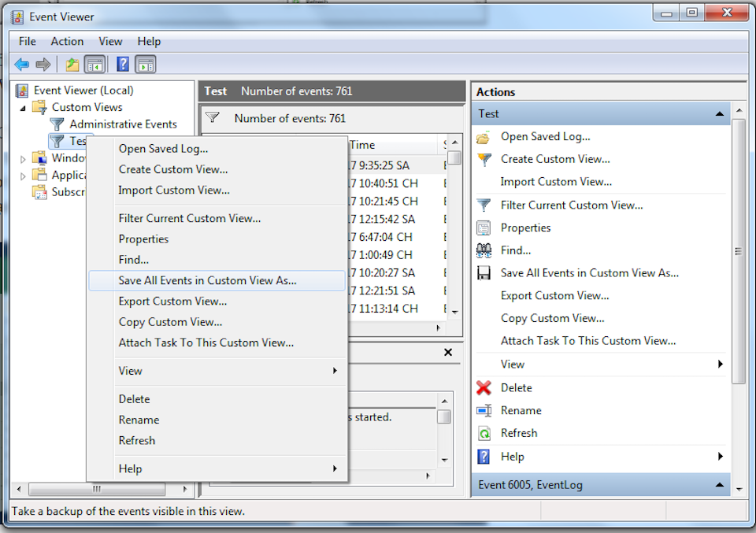Click the Create Custom View funnel icon in Actions
The height and width of the screenshot is (533, 756).
click(x=484, y=160)
